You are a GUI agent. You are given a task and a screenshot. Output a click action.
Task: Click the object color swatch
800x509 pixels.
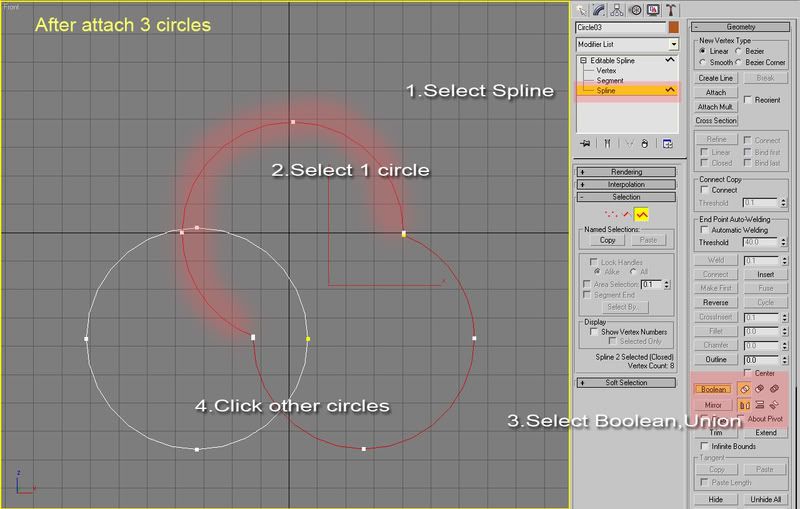point(674,28)
